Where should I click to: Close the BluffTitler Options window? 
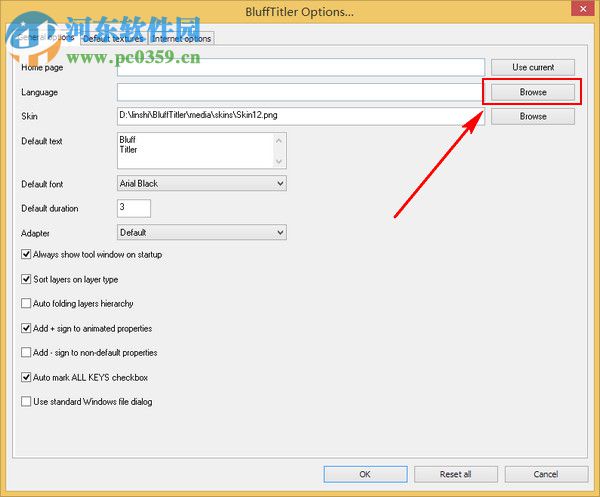click(582, 8)
